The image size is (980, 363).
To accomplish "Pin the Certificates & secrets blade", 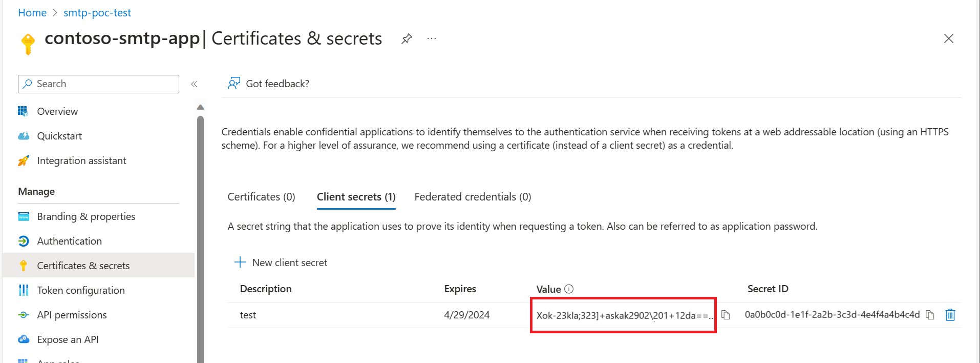I will (406, 38).
